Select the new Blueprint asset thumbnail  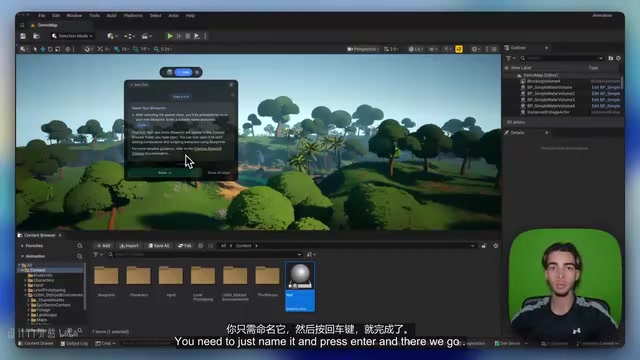click(300, 287)
